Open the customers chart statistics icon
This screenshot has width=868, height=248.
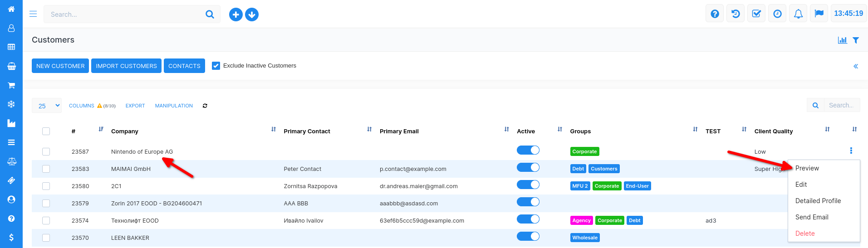842,40
